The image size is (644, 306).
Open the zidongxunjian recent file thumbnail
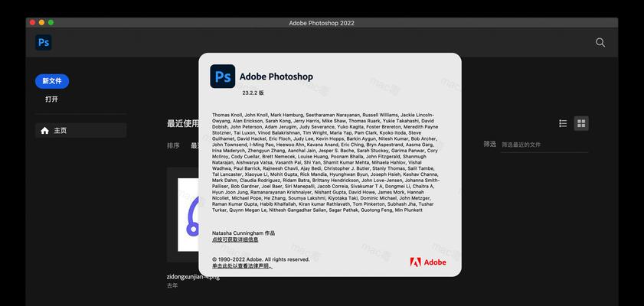183,214
